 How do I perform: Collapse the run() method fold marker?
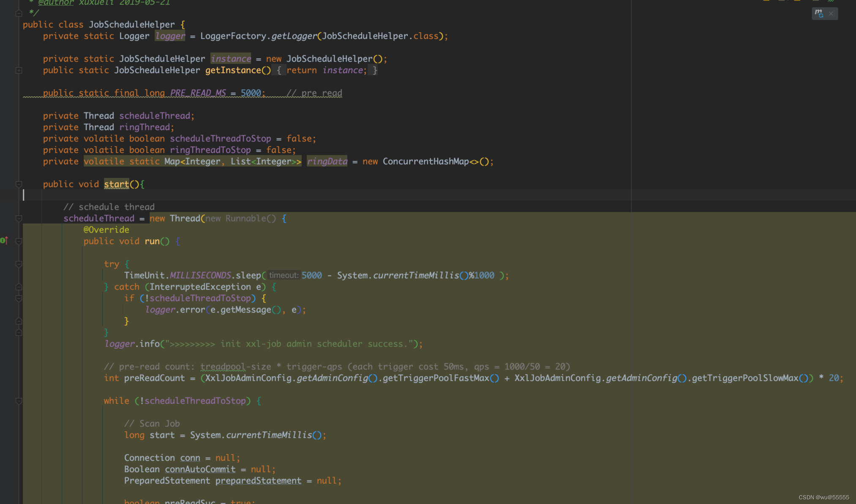pos(19,241)
